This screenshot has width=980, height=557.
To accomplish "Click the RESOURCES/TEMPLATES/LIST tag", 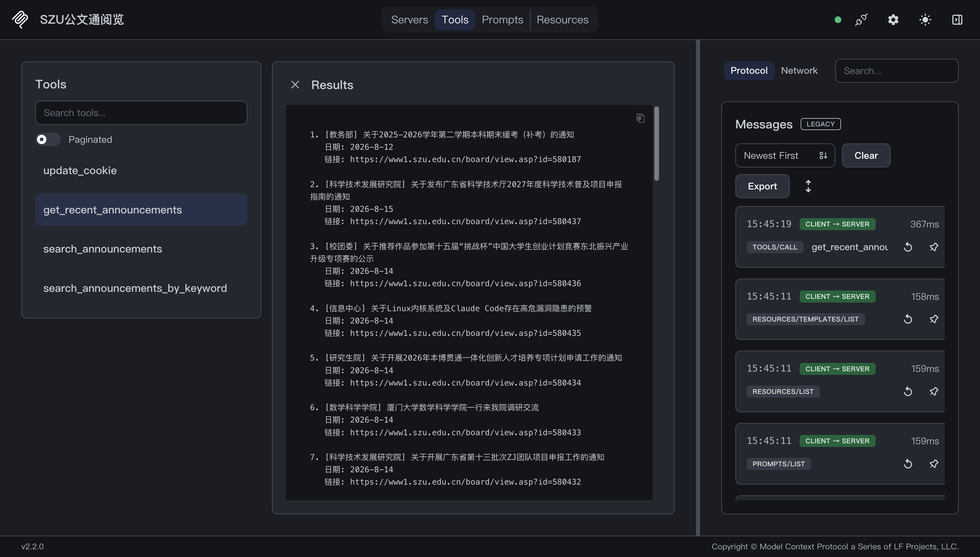I will point(805,319).
